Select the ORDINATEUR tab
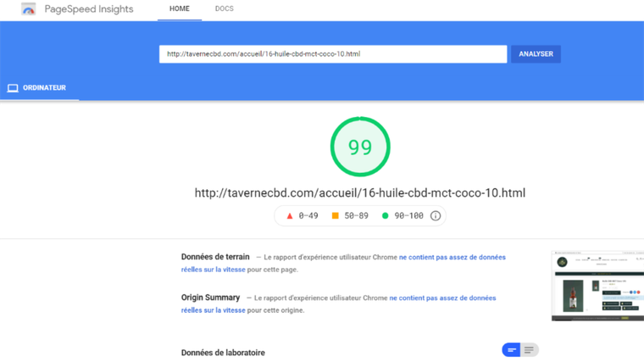This screenshot has height=362, width=644. tap(40, 88)
